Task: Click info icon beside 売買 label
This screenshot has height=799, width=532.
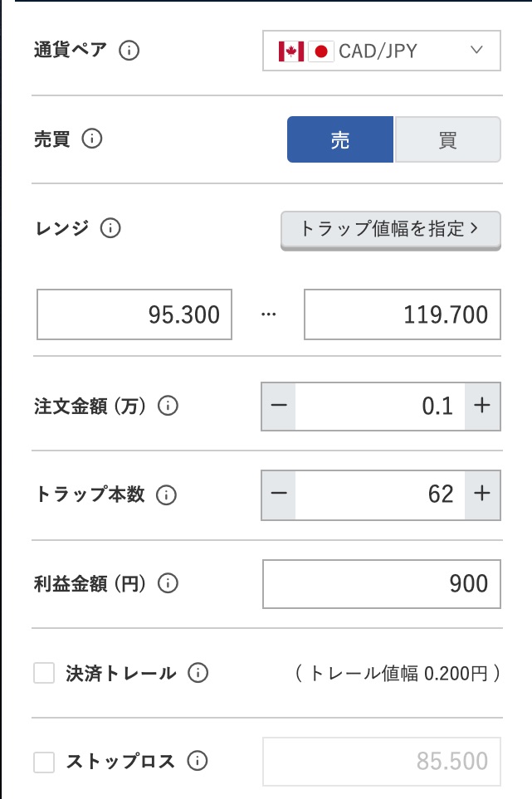Action: [x=92, y=139]
